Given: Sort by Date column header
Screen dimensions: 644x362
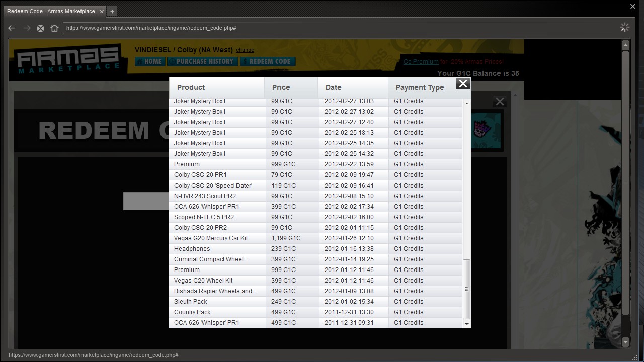Looking at the screenshot, I should point(353,87).
